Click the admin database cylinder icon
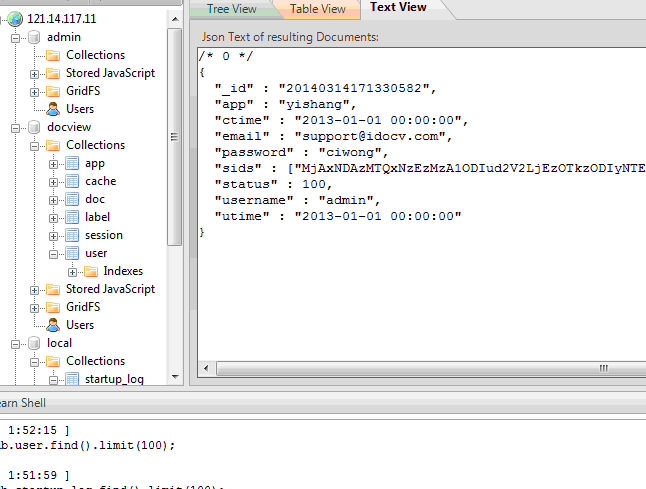This screenshot has width=646, height=489. pos(34,37)
